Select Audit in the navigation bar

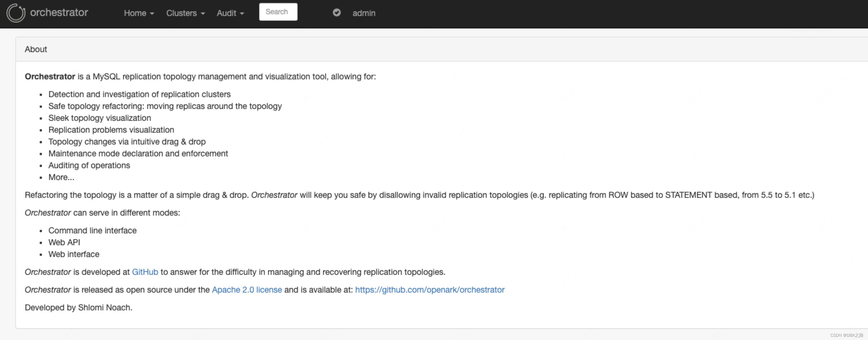pos(226,13)
